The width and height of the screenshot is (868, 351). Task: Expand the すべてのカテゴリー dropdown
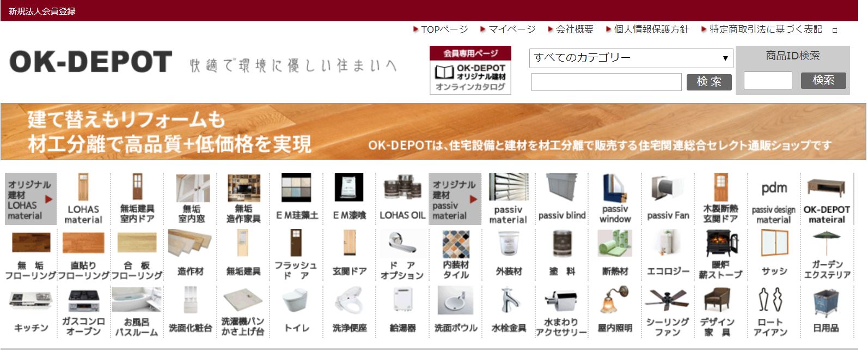(631, 58)
